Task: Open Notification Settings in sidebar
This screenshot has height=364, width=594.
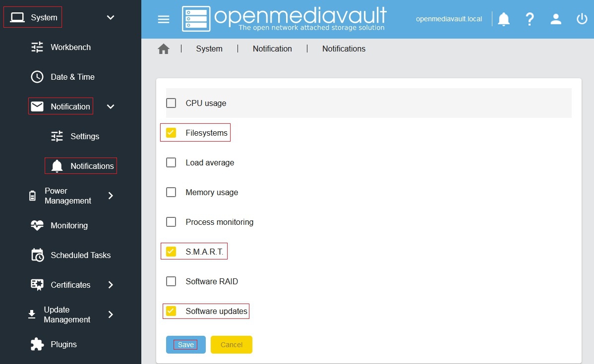Action: [84, 136]
